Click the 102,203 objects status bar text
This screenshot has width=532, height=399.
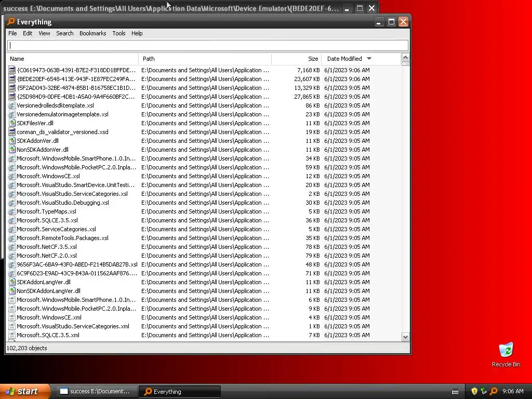click(x=27, y=348)
